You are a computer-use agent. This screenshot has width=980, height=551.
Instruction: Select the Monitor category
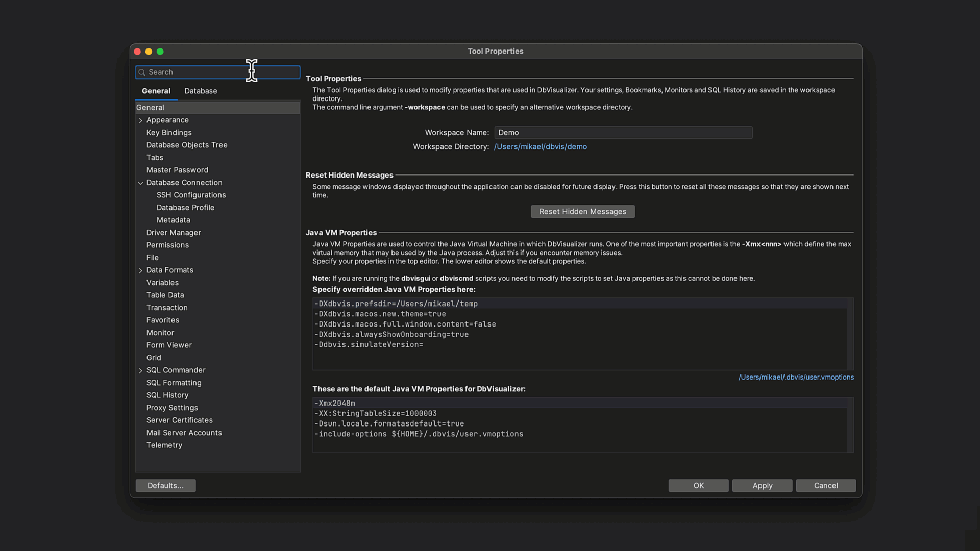[160, 333]
